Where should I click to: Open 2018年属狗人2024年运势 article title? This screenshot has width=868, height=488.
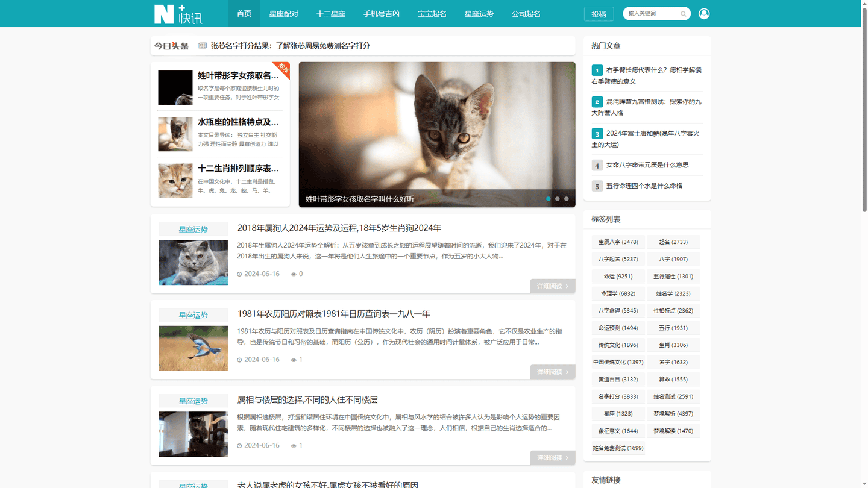pyautogui.click(x=339, y=228)
